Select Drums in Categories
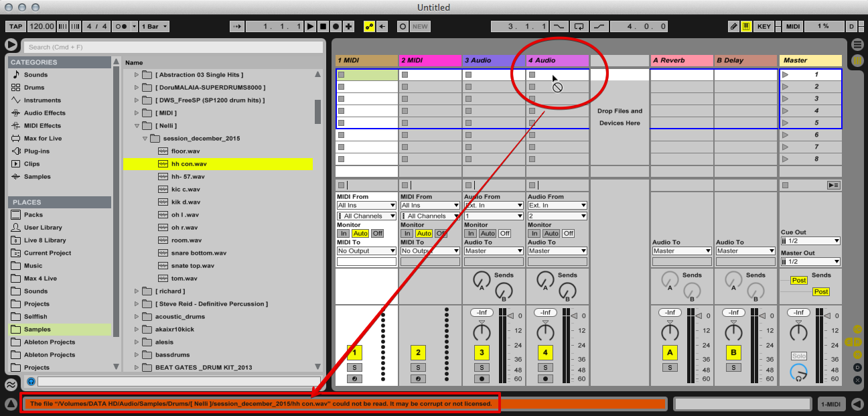Screen dimensions: 868x416 (34, 88)
